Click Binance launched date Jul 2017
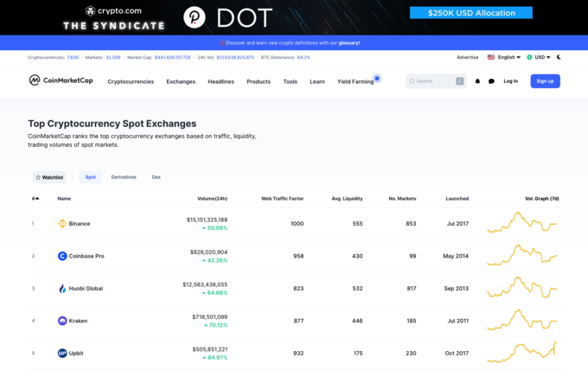The height and width of the screenshot is (370, 588). tap(457, 223)
